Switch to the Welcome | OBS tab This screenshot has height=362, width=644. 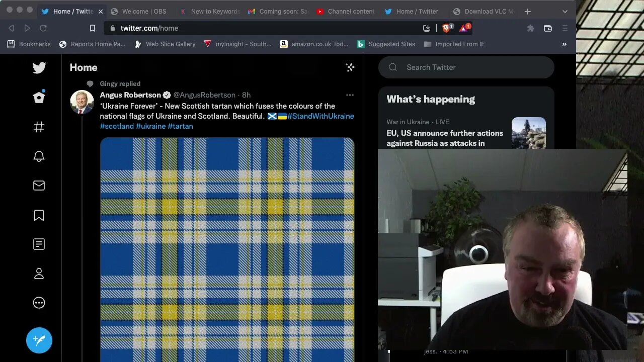[x=138, y=11]
